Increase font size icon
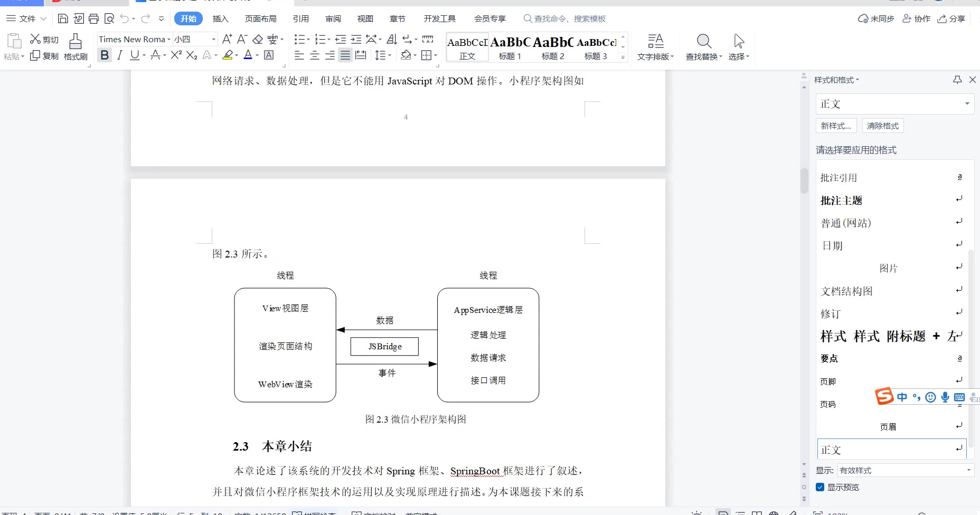980x515 pixels. pyautogui.click(x=227, y=39)
